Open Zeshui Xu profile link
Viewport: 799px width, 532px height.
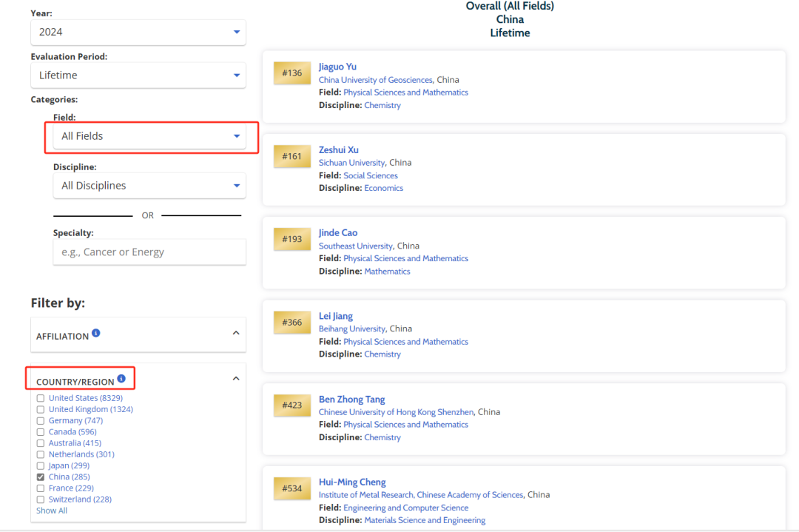[x=338, y=149]
